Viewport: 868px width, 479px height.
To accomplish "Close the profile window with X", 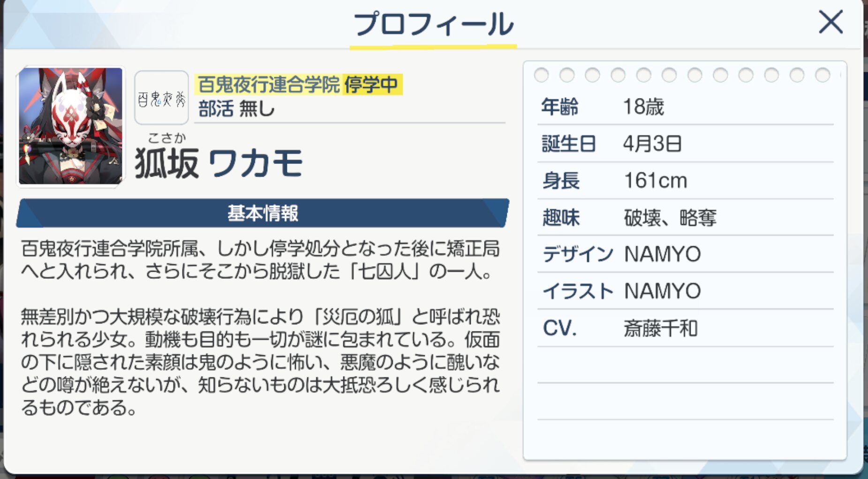I will pos(830,22).
